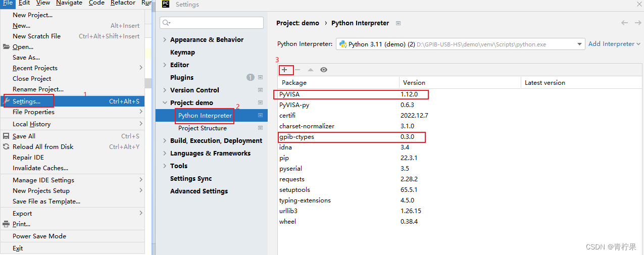Choose Power Save Mode item
The width and height of the screenshot is (644, 255).
pyautogui.click(x=72, y=236)
